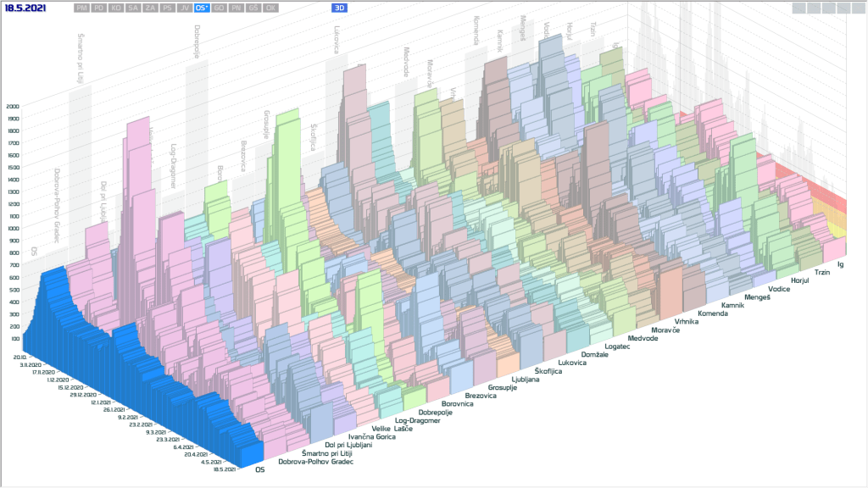868x488 pixels.
Task: Select the JV region tab
Action: [185, 8]
